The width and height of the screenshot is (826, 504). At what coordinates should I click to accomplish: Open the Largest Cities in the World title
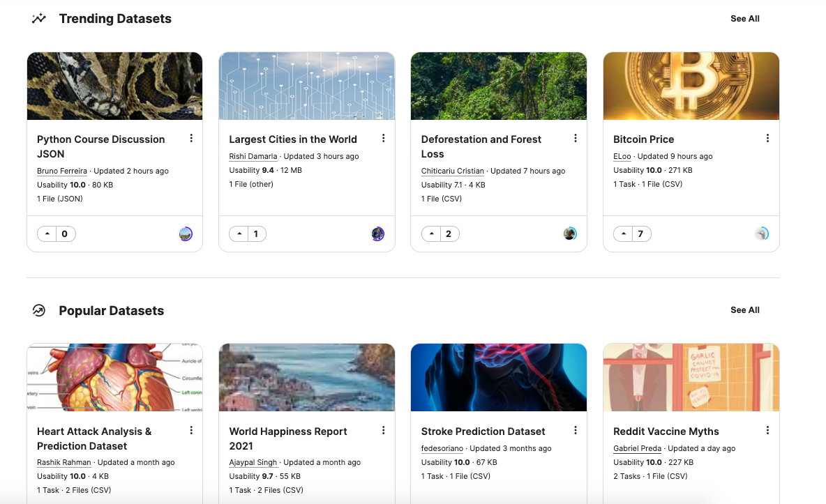tap(293, 139)
